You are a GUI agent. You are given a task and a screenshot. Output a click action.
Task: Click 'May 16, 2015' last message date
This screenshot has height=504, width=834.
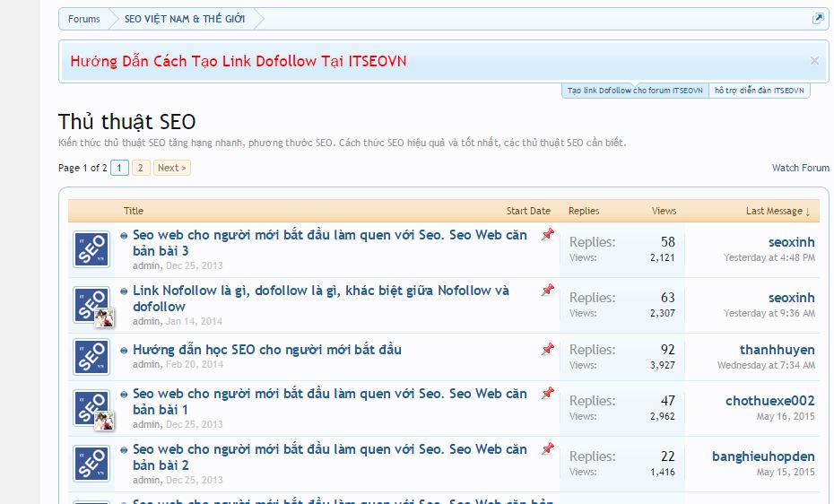786,417
